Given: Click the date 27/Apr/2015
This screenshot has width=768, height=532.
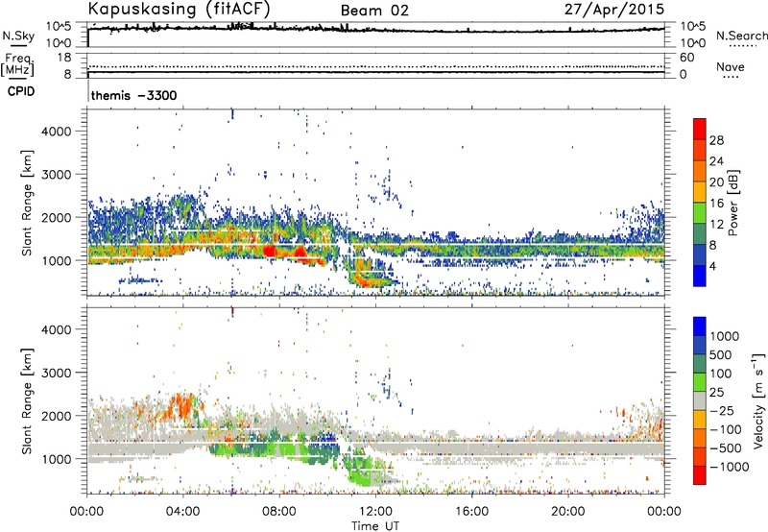Looking at the screenshot, I should [x=614, y=10].
